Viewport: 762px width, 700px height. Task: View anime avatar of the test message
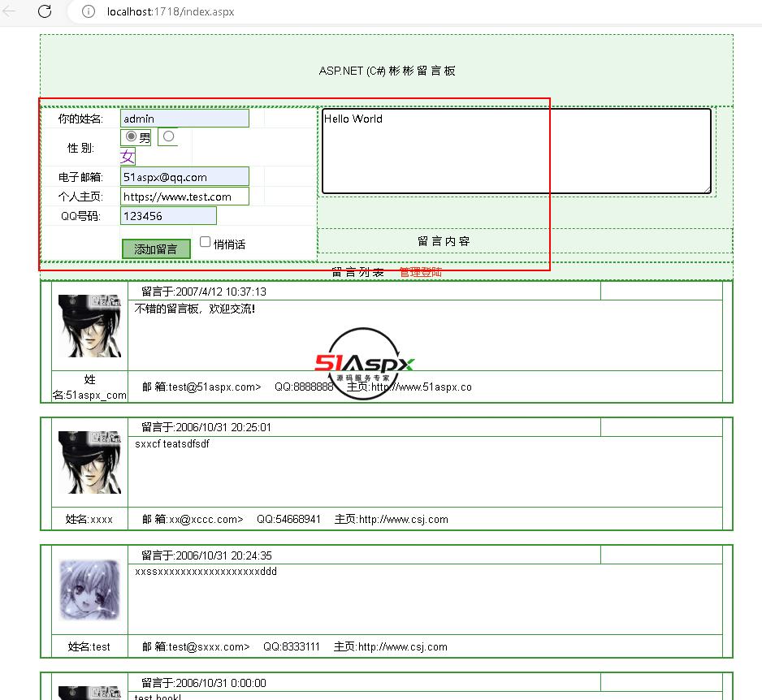[x=89, y=590]
